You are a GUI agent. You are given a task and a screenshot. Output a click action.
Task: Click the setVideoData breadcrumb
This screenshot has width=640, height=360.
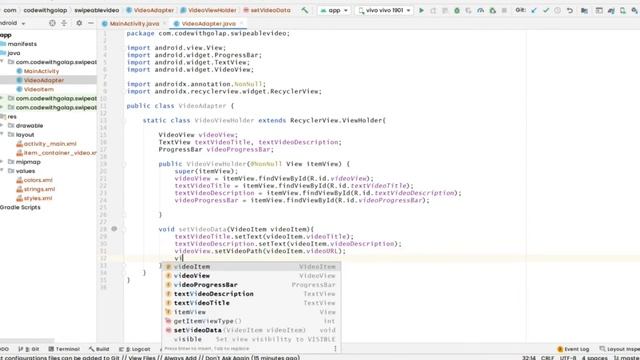pos(267,10)
